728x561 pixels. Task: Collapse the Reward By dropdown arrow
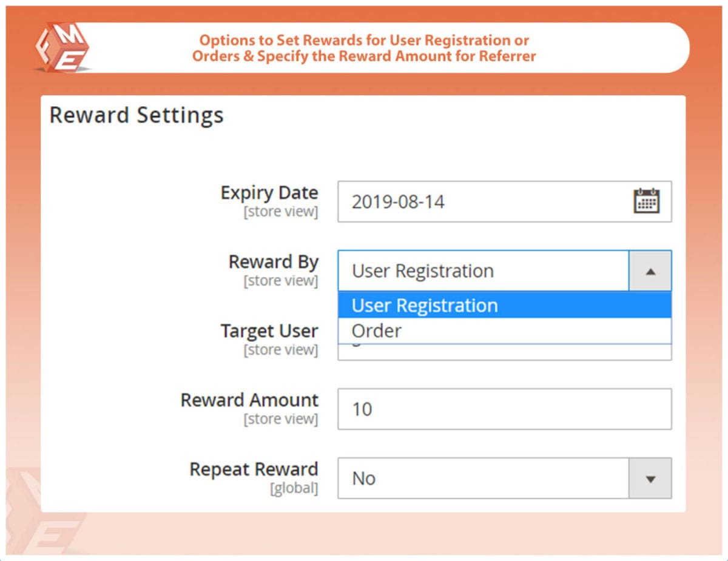tap(650, 271)
